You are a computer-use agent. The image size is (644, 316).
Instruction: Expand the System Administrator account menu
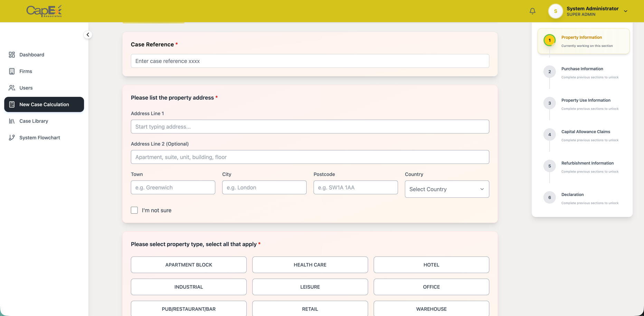pos(625,11)
